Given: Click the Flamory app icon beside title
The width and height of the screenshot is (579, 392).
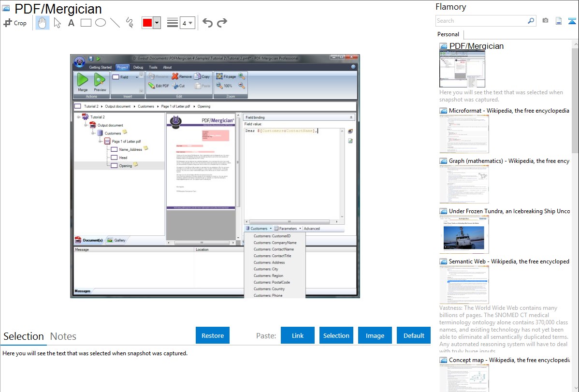Looking at the screenshot, I should tap(6, 9).
